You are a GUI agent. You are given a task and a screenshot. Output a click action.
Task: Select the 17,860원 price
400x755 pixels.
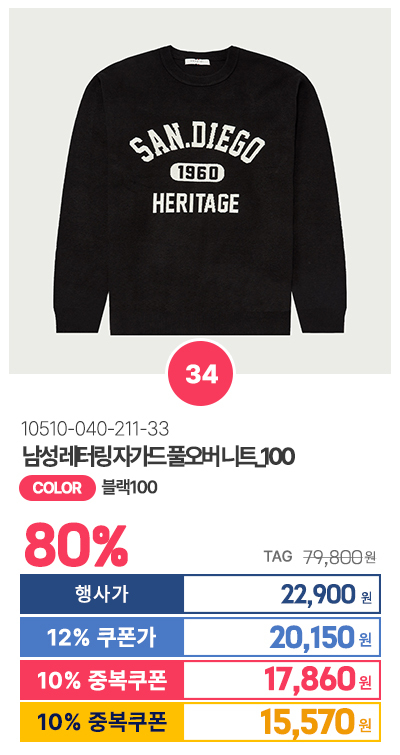coord(318,680)
